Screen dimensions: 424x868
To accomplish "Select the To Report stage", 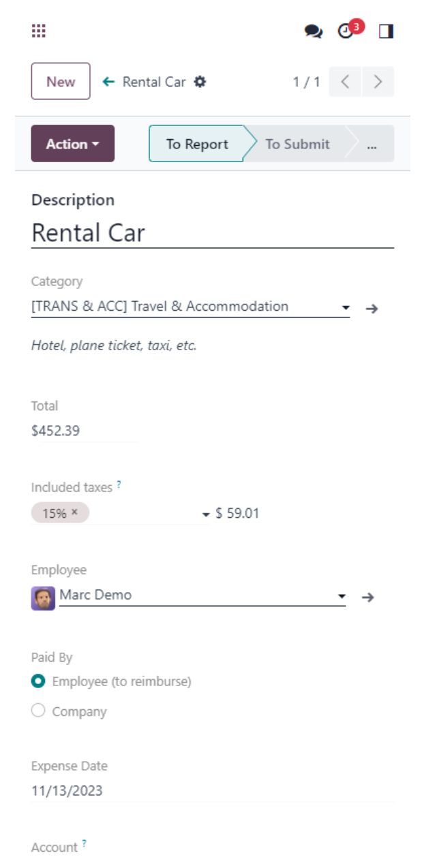I will (x=197, y=144).
